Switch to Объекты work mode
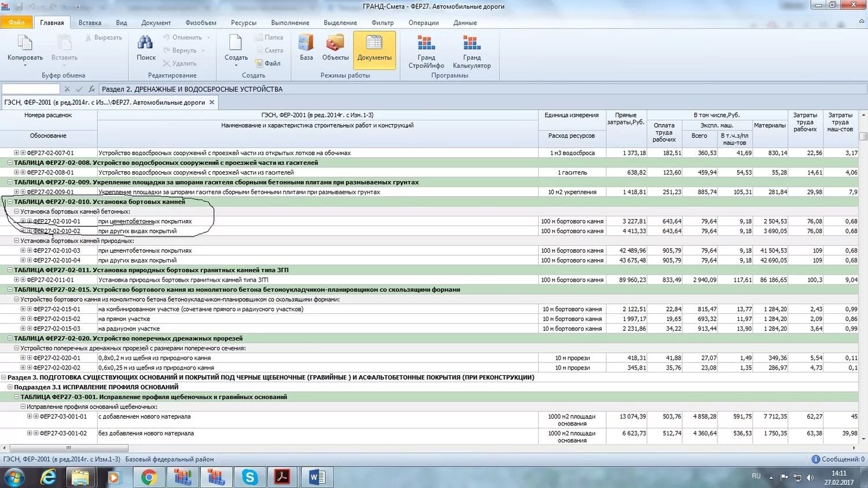Screen dimensions: 868x488 [x=335, y=47]
